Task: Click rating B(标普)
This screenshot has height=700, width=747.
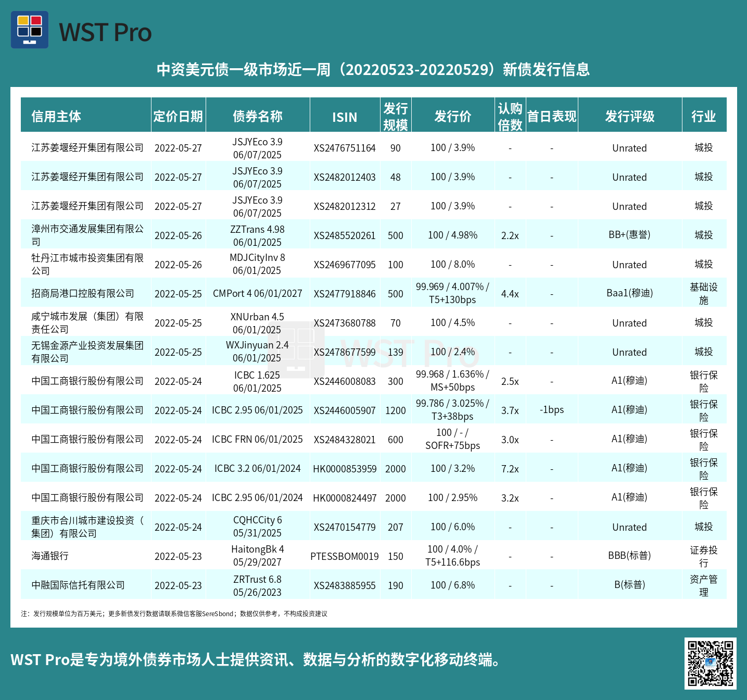Action: [x=629, y=585]
